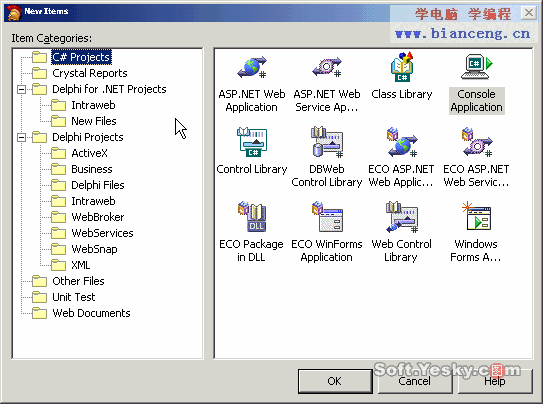Select the Delphi Files category label
The height and width of the screenshot is (404, 543).
tap(98, 185)
